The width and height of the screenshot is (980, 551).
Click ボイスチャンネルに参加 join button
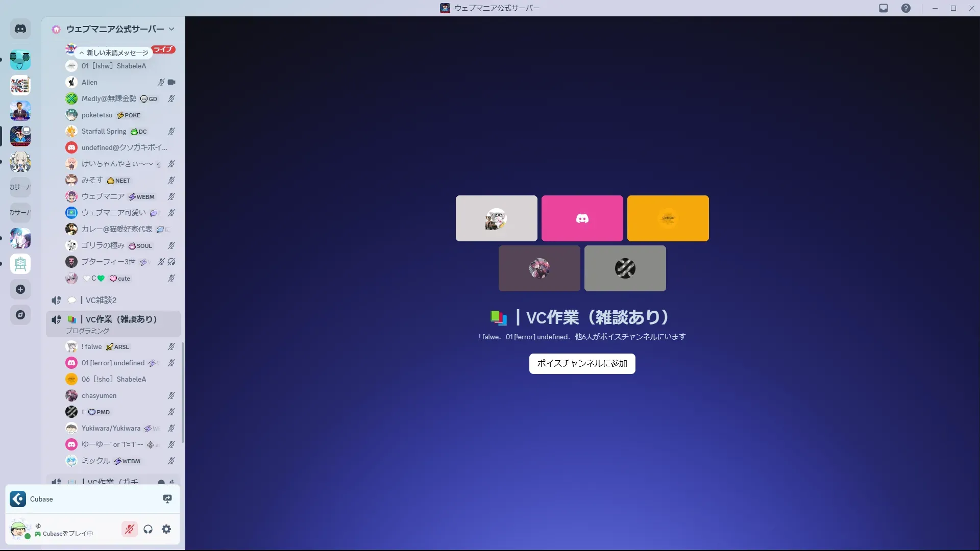[x=582, y=363]
